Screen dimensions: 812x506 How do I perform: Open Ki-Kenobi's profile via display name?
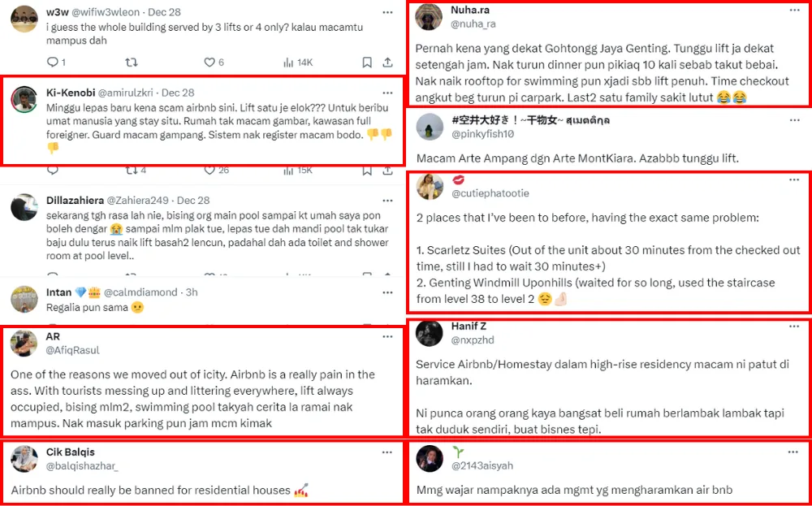point(69,93)
